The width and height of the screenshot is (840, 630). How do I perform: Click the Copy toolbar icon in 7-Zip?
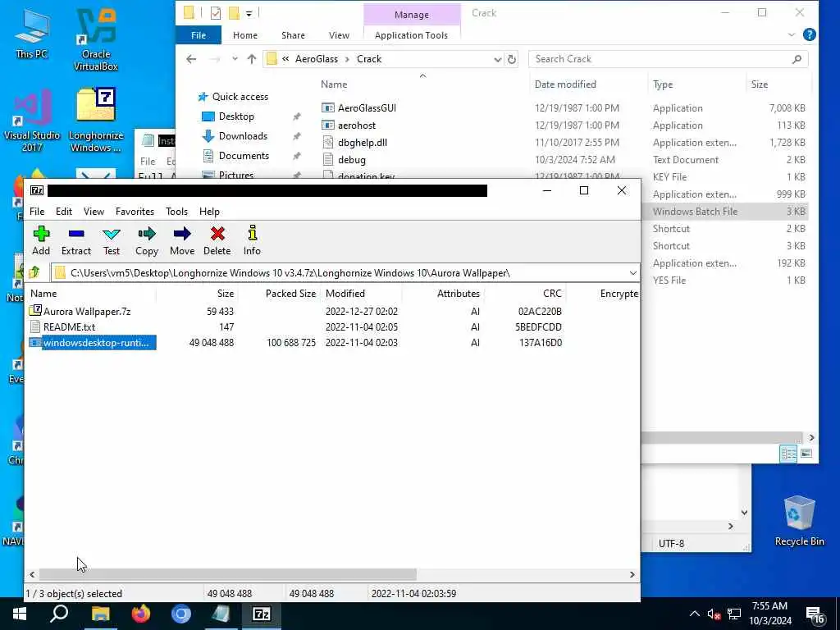146,240
